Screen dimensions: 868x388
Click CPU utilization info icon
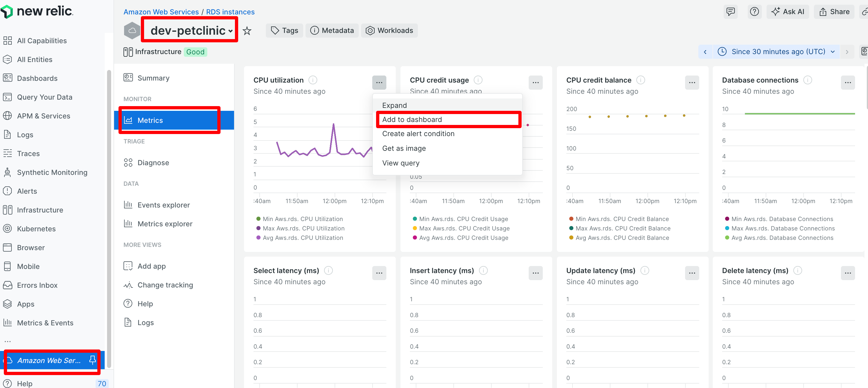coord(313,80)
